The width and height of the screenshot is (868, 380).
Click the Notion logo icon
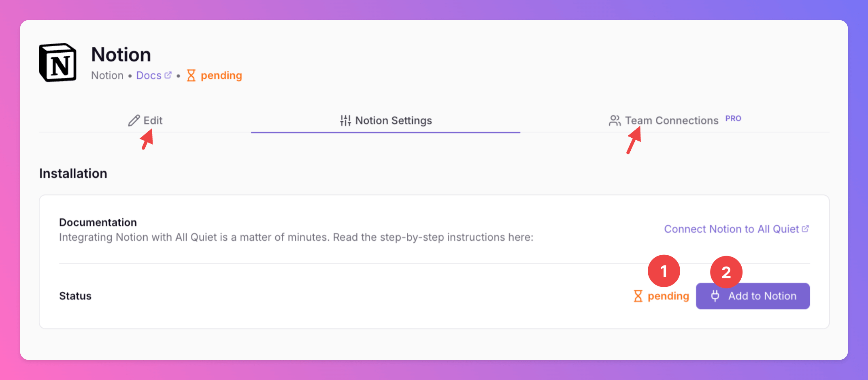tap(57, 62)
